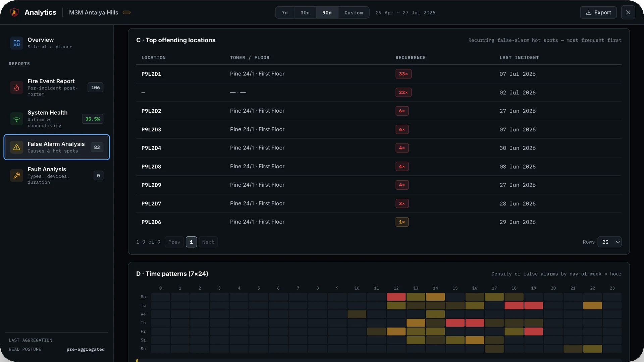Image resolution: width=644 pixels, height=362 pixels.
Task: Click the Sunday 22:00 heatmap cell
Action: pos(592,349)
